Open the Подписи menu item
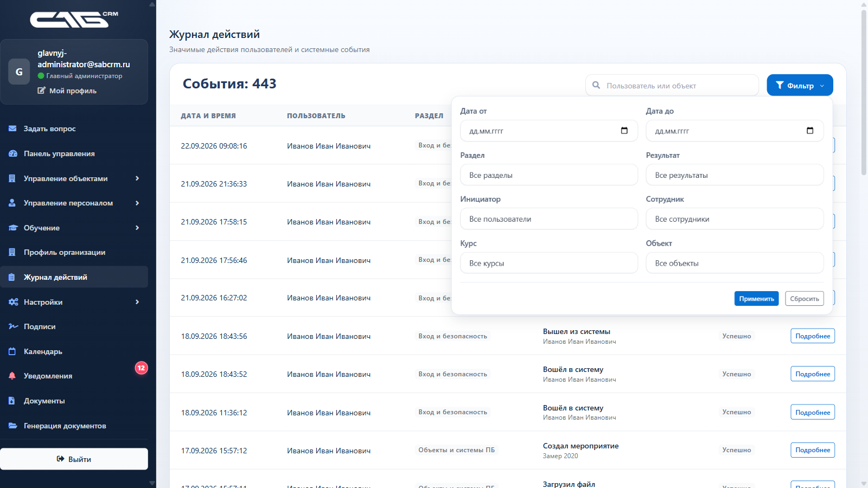This screenshot has width=868, height=488. coord(74,326)
